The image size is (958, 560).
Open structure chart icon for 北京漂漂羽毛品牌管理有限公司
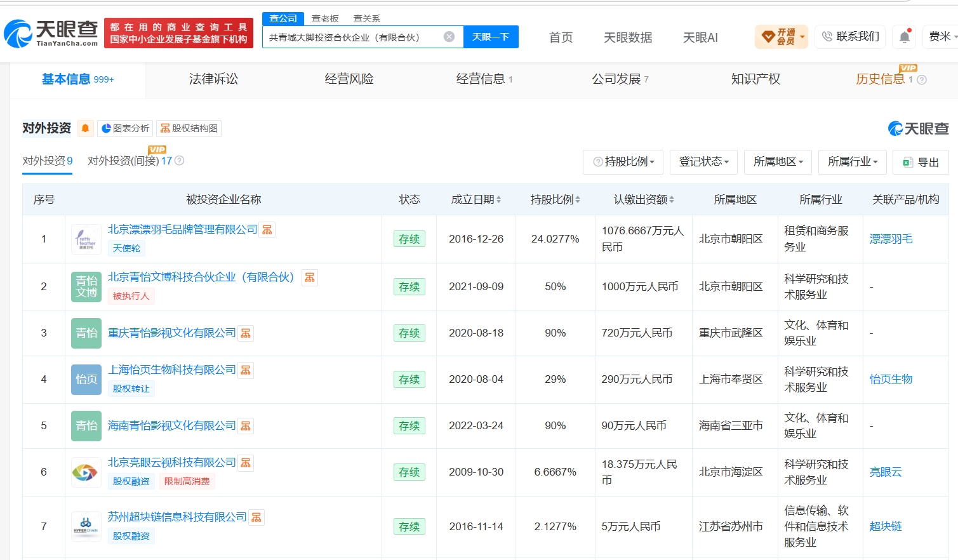pyautogui.click(x=267, y=230)
